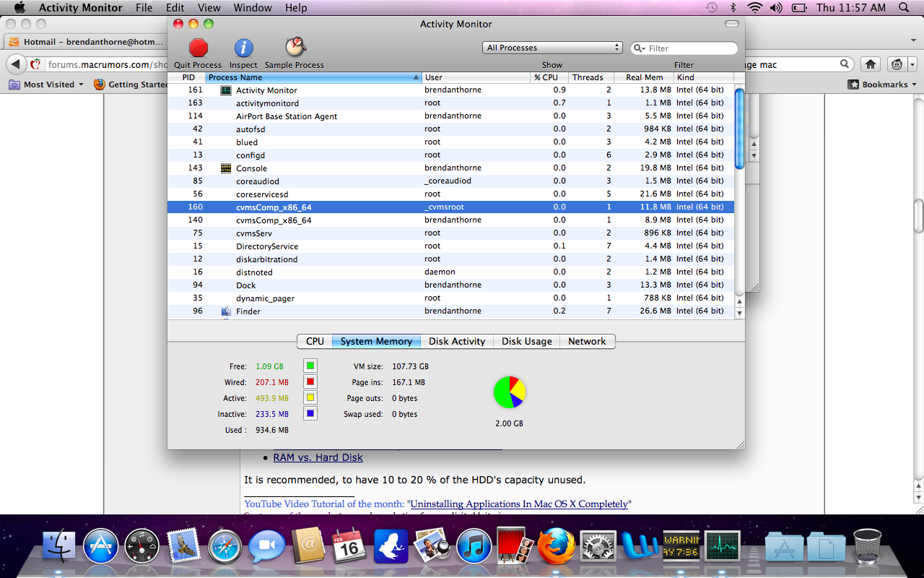Image resolution: width=924 pixels, height=578 pixels.
Task: Open the Help menu
Action: tap(296, 8)
